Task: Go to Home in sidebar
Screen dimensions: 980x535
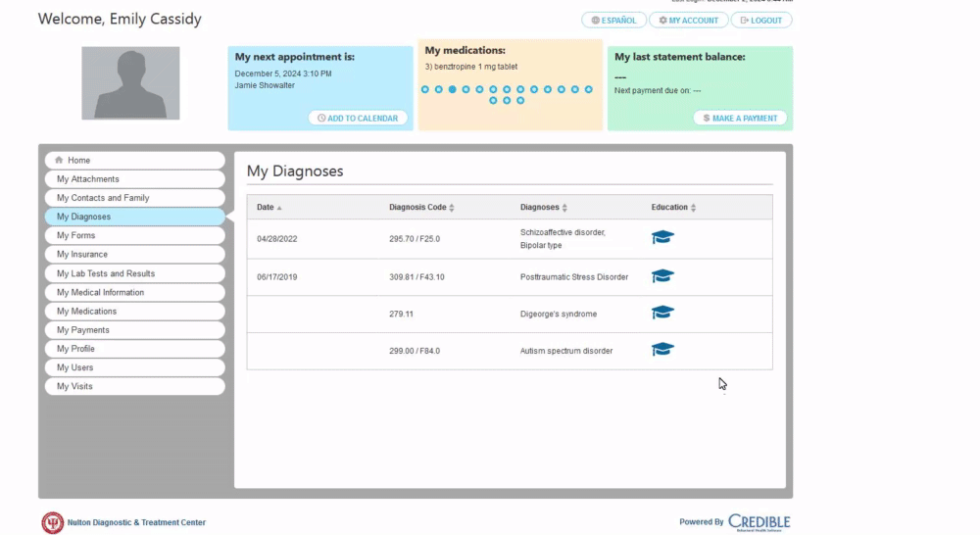Action: [x=135, y=160]
